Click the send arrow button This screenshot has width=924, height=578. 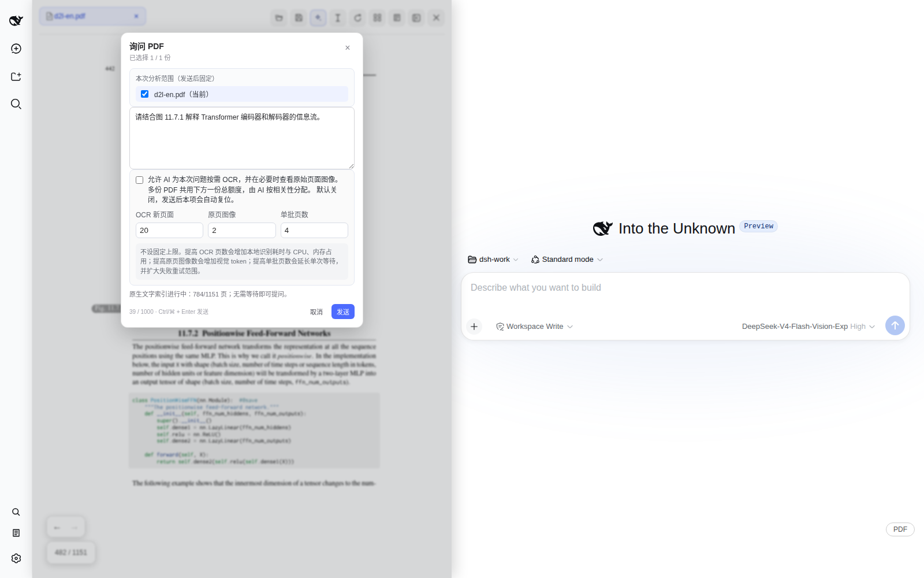pyautogui.click(x=895, y=325)
